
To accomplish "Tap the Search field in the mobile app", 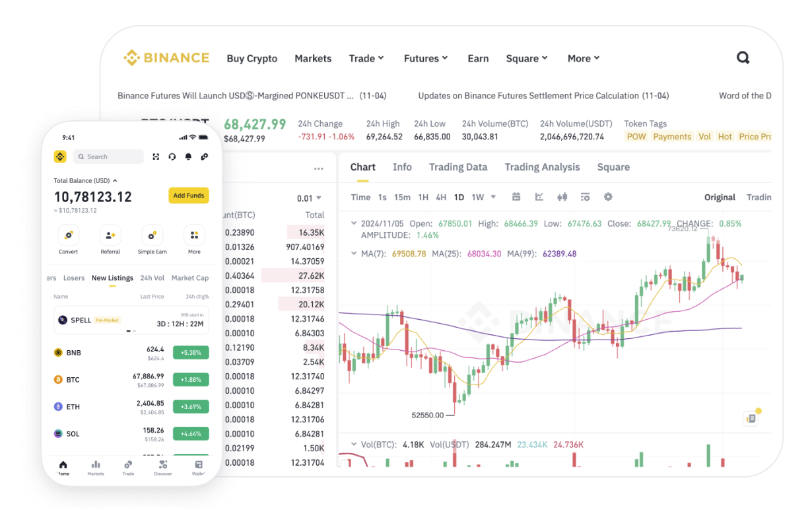I will (x=109, y=157).
